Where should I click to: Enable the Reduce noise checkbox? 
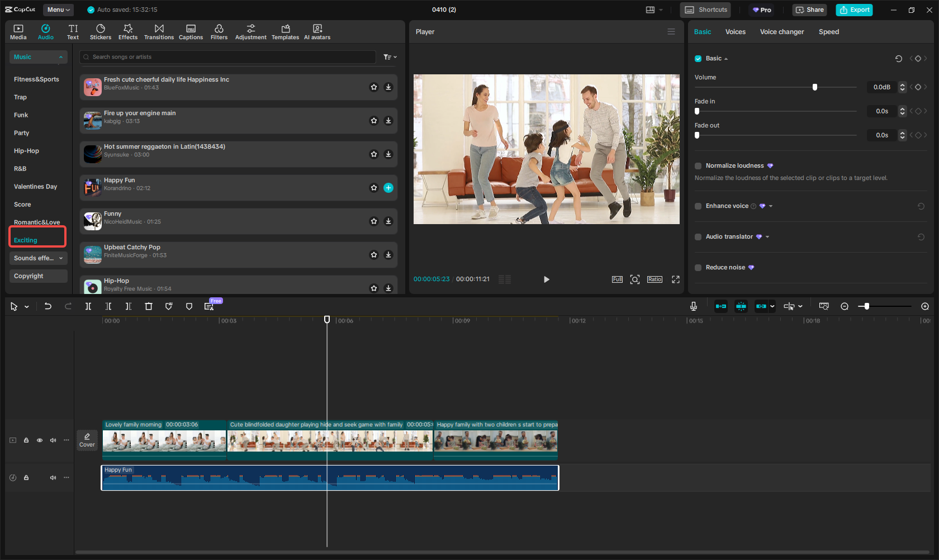(x=698, y=268)
